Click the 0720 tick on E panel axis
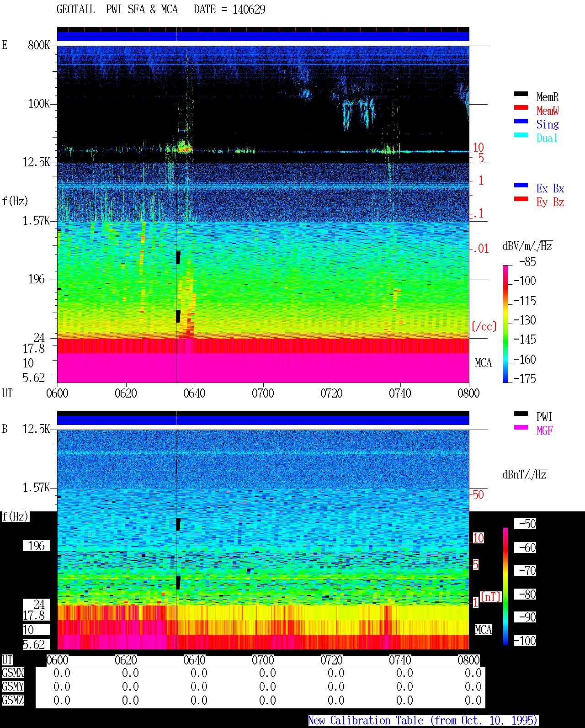Screen dimensions: 585x728 click(331, 393)
